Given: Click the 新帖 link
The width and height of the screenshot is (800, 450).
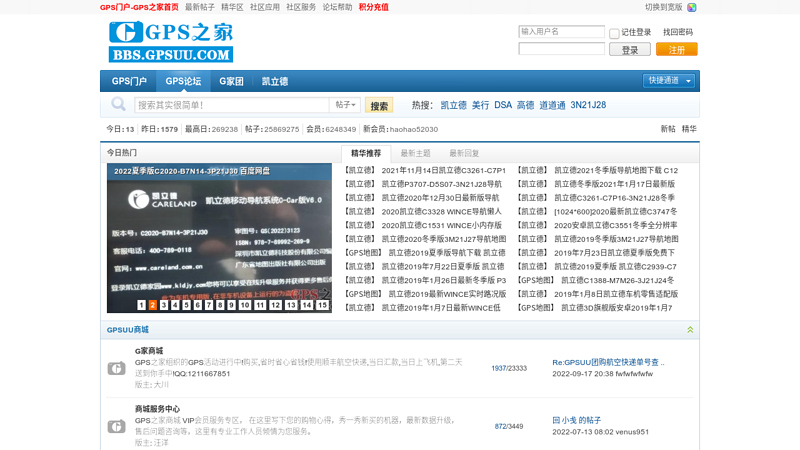Looking at the screenshot, I should click(x=668, y=129).
